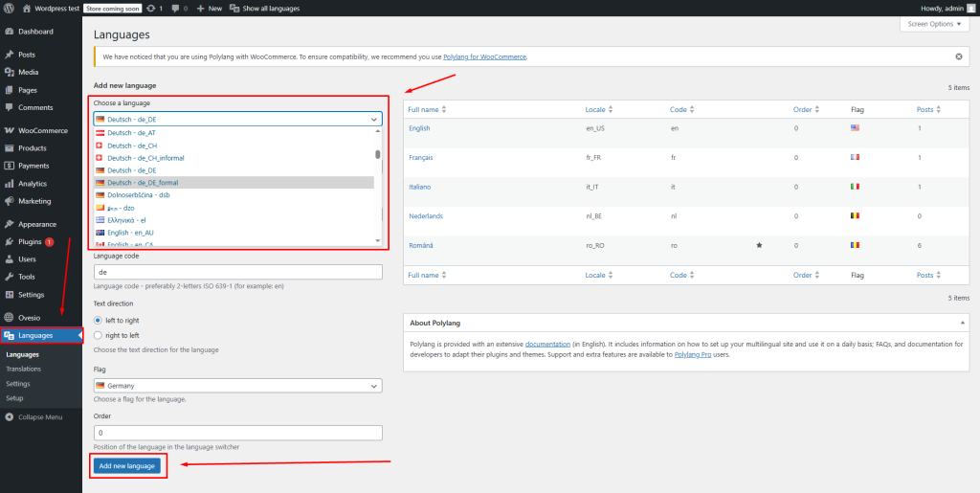Sort table by Code header
This screenshot has width=980, height=493.
(682, 109)
